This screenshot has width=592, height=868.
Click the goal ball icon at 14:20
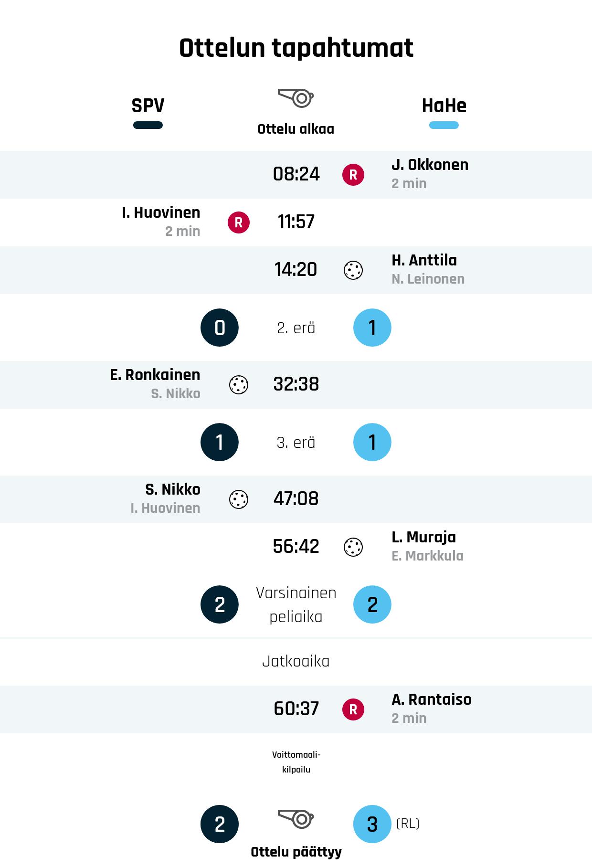pos(353,270)
